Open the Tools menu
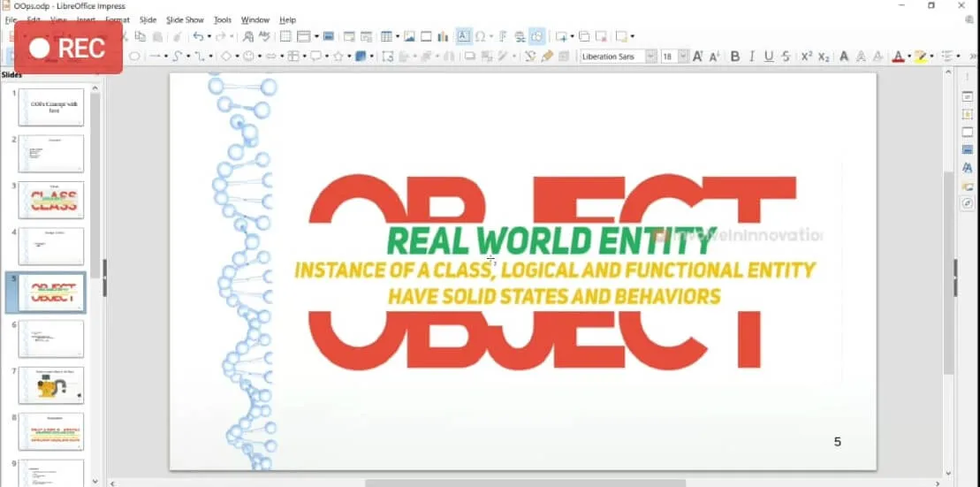Image resolution: width=980 pixels, height=487 pixels. coord(222,20)
